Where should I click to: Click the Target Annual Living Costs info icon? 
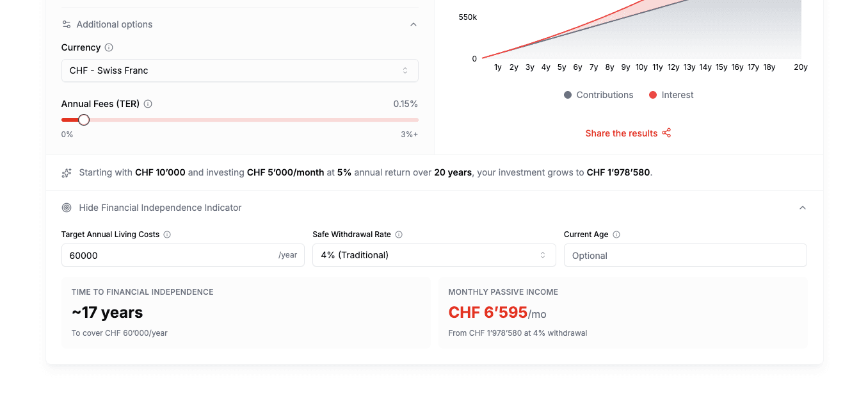pyautogui.click(x=167, y=234)
